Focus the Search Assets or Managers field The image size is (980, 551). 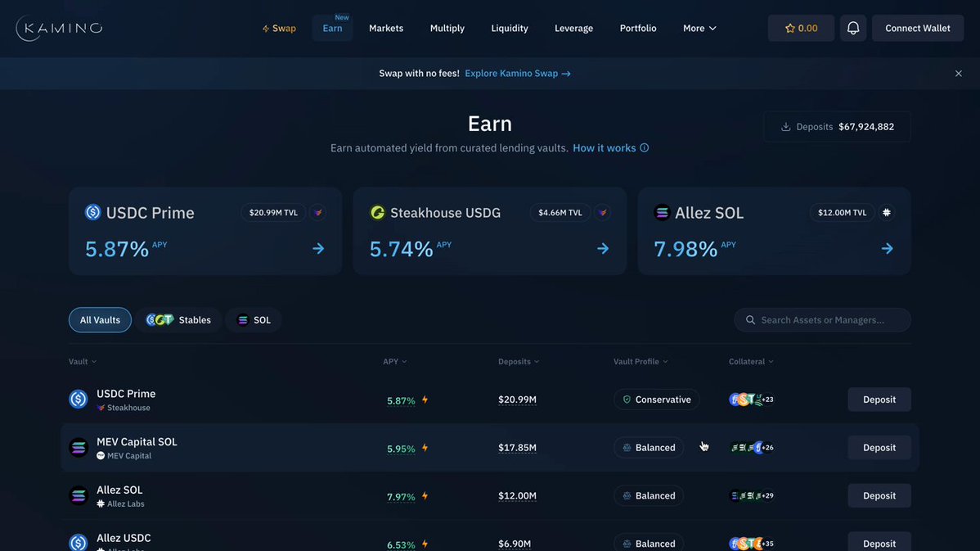[822, 319]
